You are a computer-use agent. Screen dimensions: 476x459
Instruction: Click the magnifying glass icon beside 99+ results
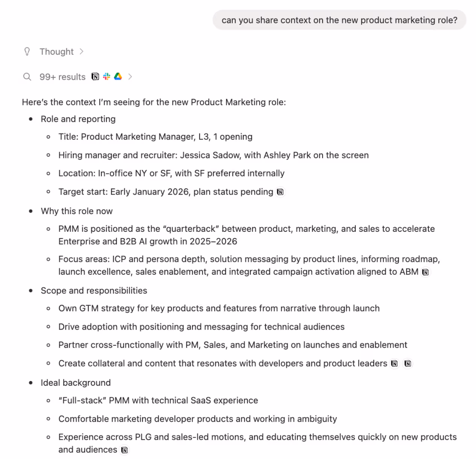click(x=27, y=76)
